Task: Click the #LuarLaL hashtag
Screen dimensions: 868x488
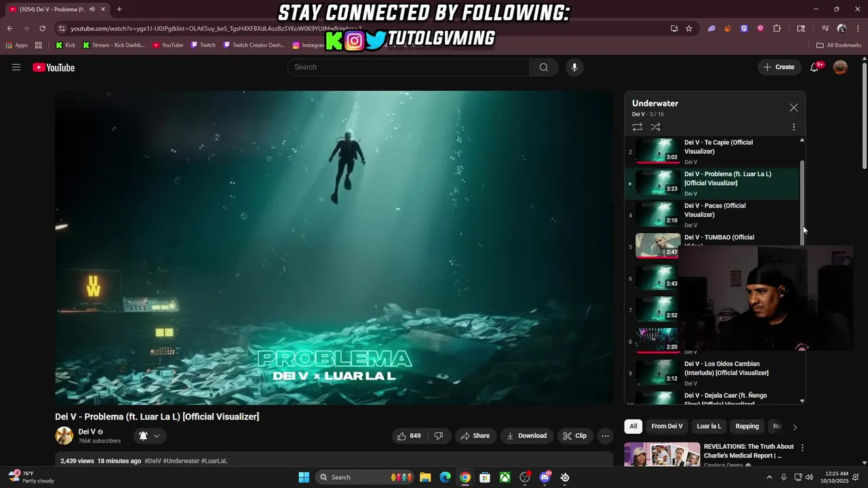Action: tap(214, 461)
